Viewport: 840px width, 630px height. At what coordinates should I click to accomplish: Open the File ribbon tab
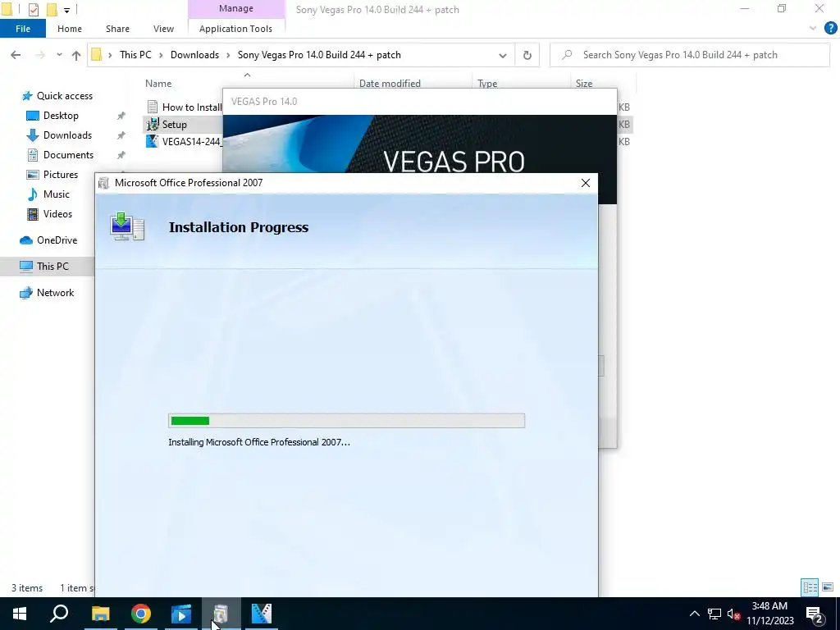(x=23, y=29)
